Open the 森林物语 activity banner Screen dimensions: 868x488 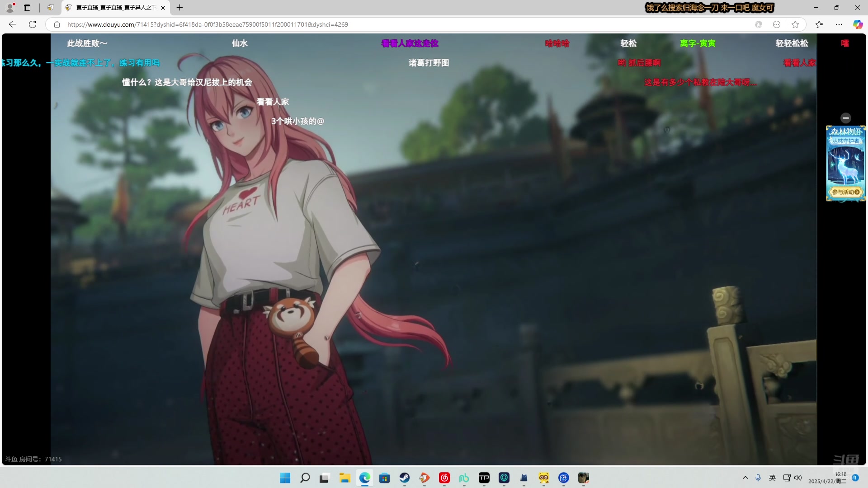coord(846,163)
